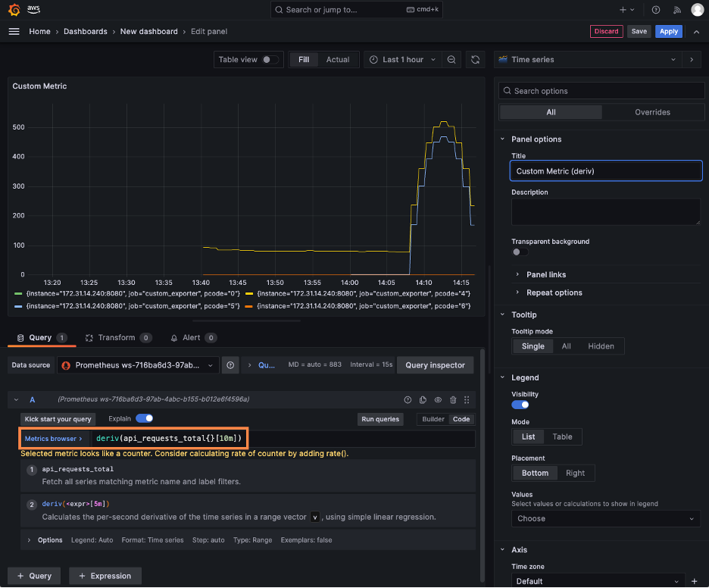
Task: Click the data source help icon
Action: click(230, 365)
